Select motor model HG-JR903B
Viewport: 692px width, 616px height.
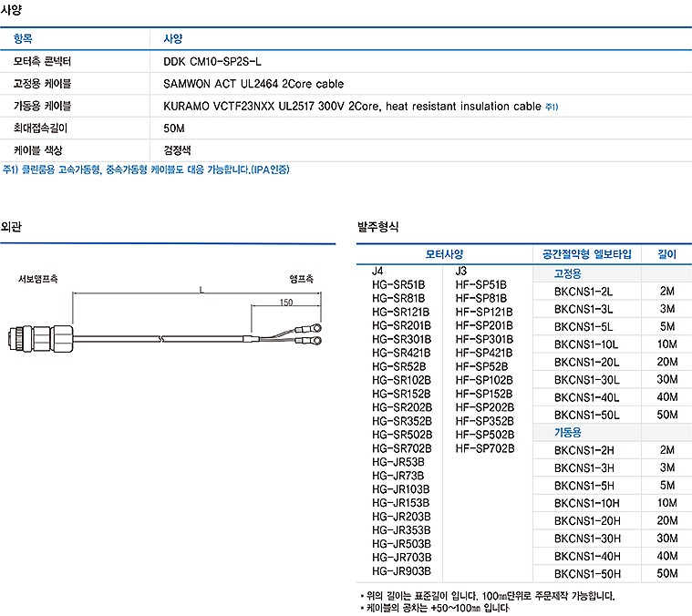(x=401, y=571)
